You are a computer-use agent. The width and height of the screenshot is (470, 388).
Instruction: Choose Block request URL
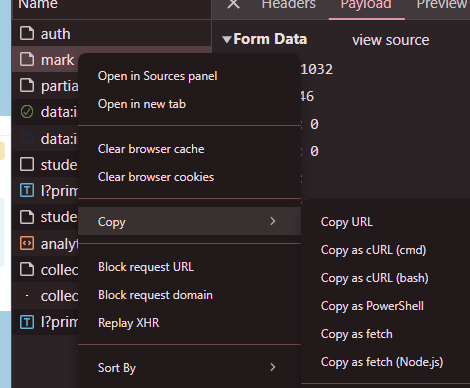pos(189,267)
